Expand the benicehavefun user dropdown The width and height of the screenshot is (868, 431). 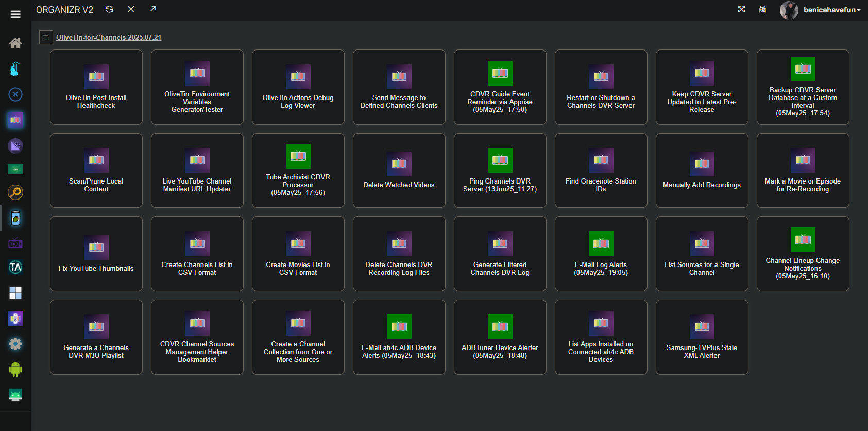pos(831,10)
